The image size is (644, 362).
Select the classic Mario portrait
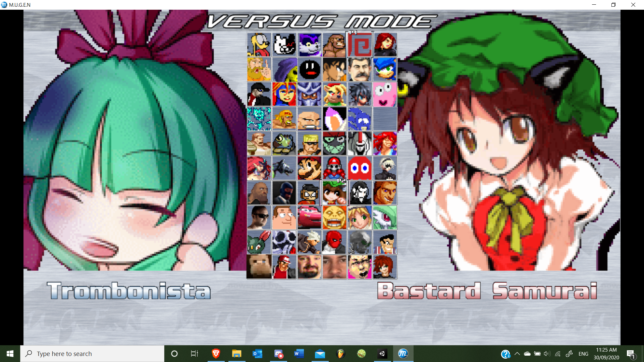pos(309,169)
